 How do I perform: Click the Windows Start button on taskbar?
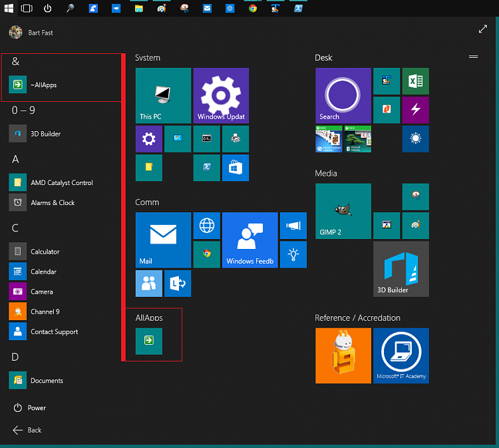pos(9,8)
